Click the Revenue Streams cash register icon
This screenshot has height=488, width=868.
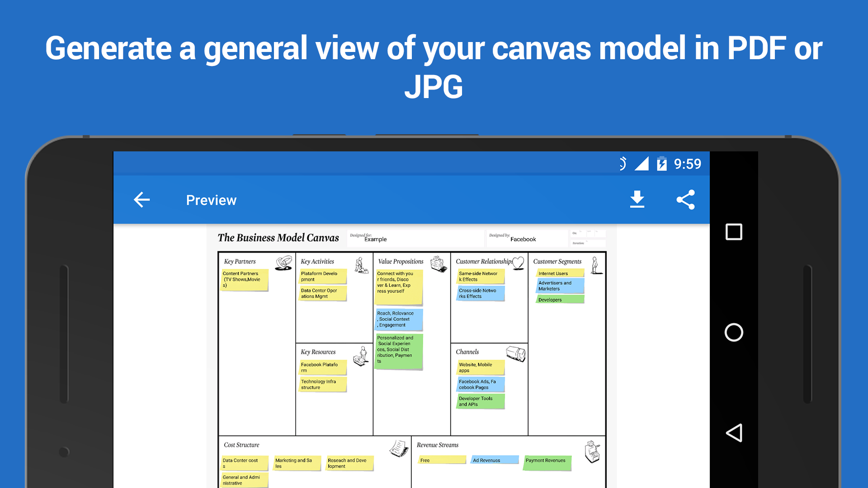592,452
